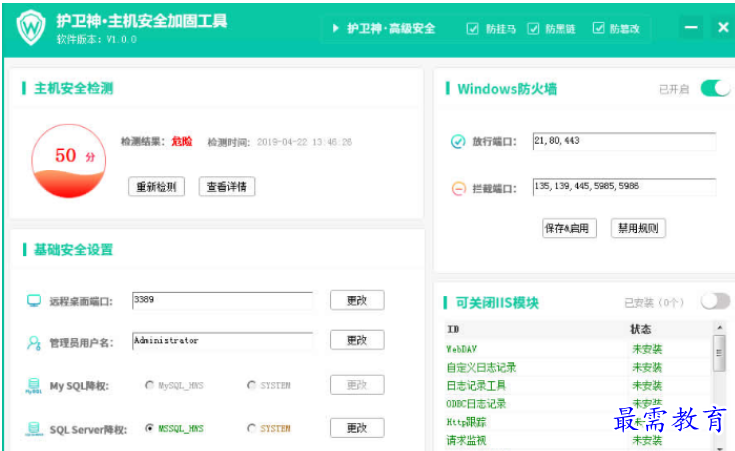Turn off the Windows防火墙 switch
Screen dimensions: 735x451
715,88
